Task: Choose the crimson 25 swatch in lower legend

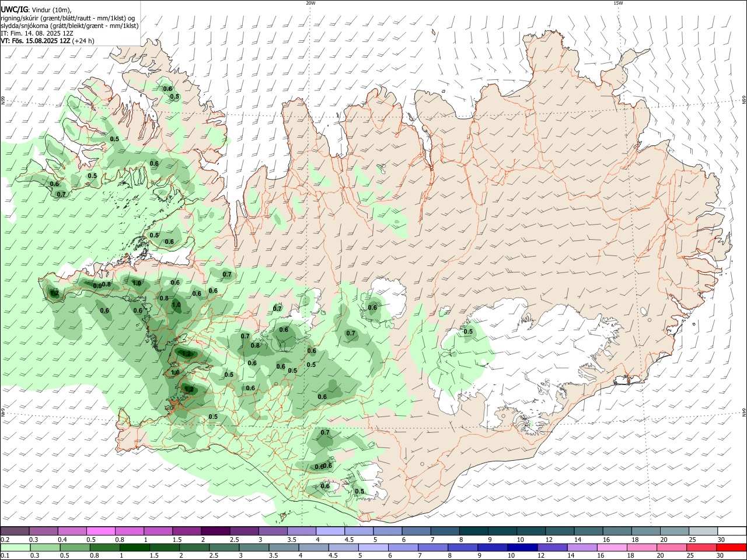Action: pyautogui.click(x=701, y=547)
